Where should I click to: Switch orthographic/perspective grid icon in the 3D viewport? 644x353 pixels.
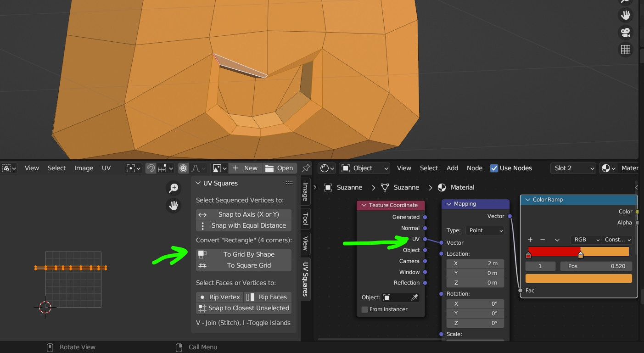[x=625, y=50]
